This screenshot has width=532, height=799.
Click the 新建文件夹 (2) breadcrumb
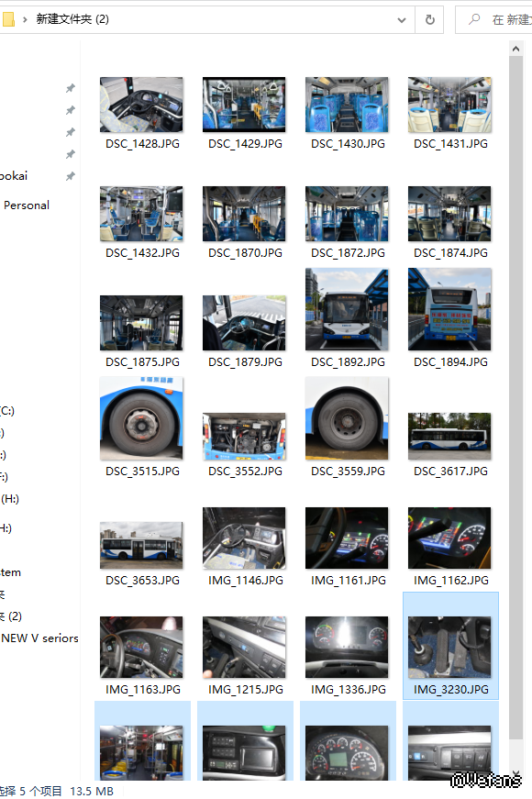pos(72,19)
